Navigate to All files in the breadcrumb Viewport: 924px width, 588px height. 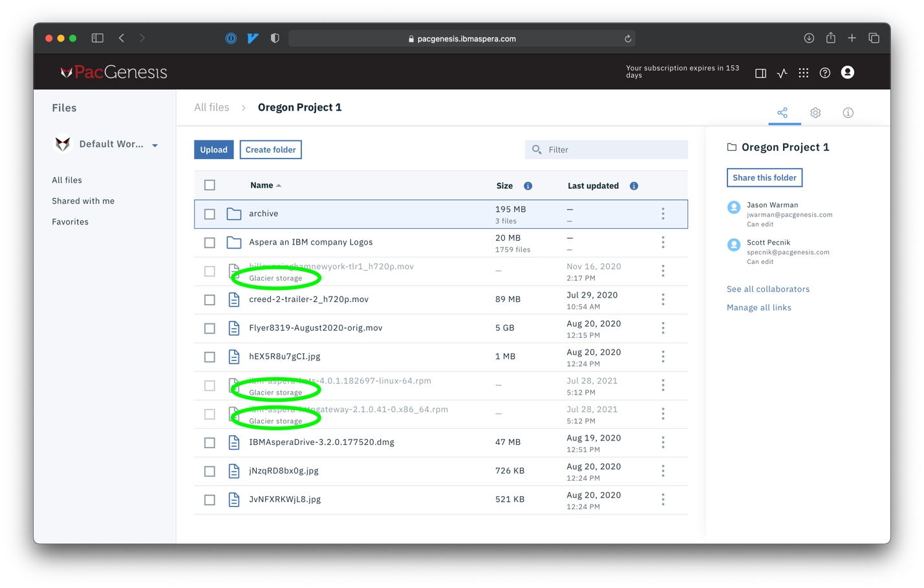211,107
